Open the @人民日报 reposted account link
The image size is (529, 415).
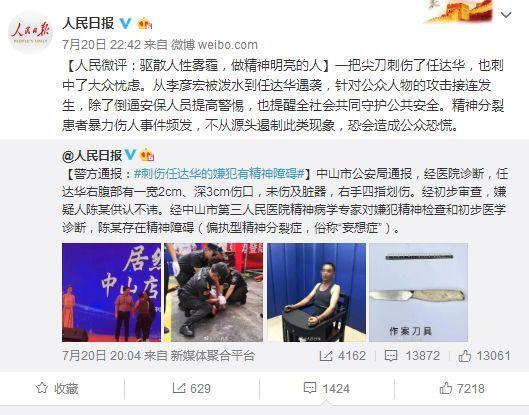(x=92, y=156)
